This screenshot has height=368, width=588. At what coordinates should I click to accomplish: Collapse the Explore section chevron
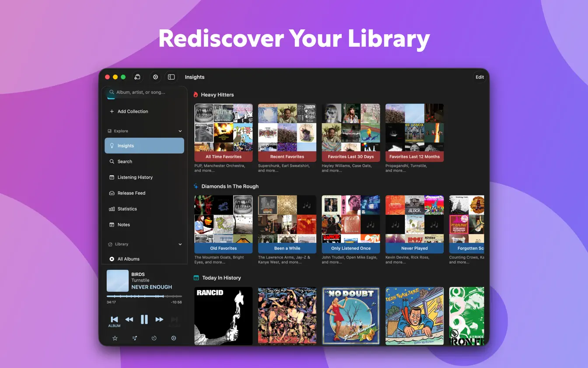[180, 131]
